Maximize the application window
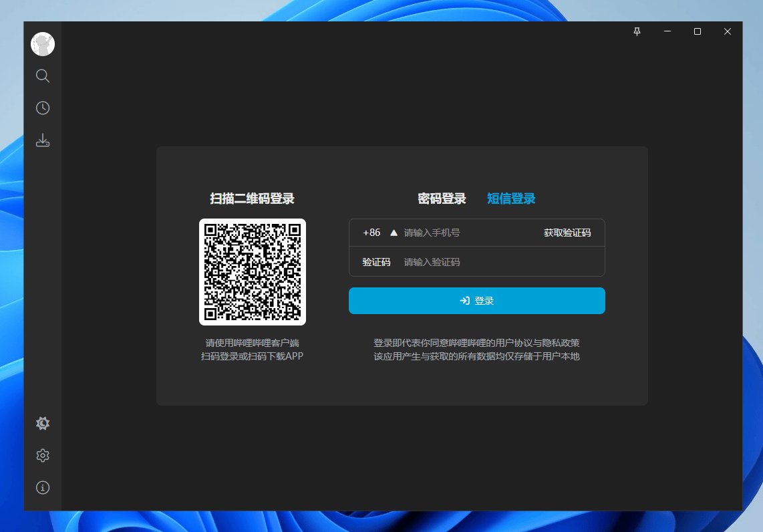The width and height of the screenshot is (763, 532). click(x=697, y=31)
